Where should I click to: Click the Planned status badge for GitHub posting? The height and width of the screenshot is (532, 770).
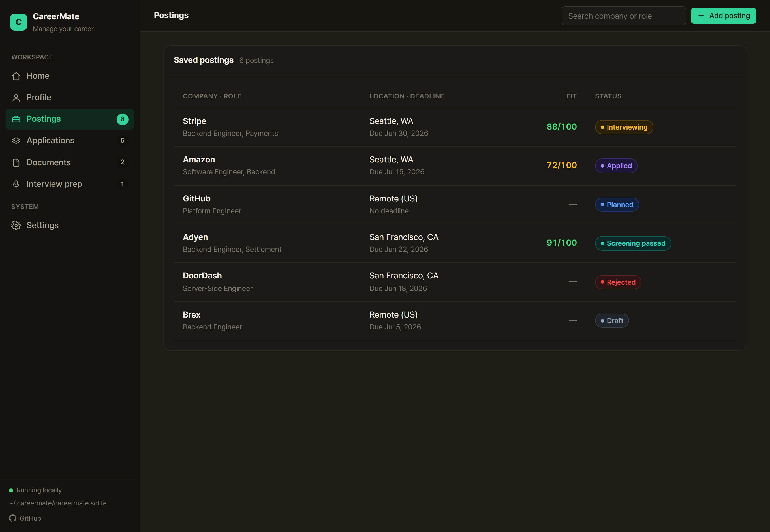tap(617, 205)
